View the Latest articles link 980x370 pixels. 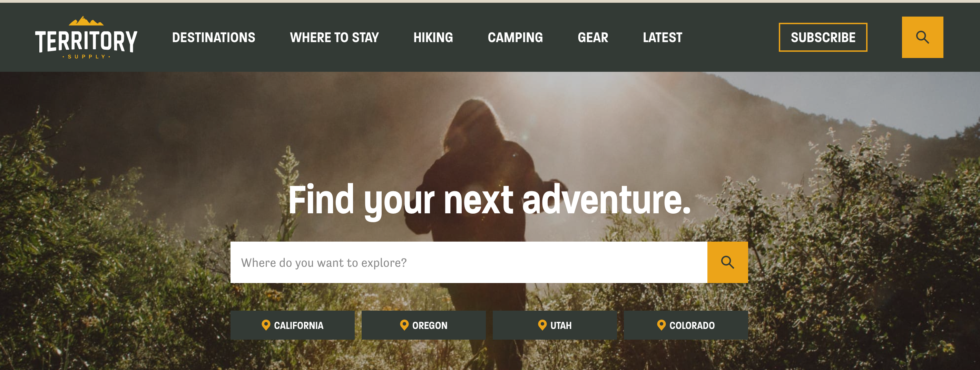tap(662, 38)
